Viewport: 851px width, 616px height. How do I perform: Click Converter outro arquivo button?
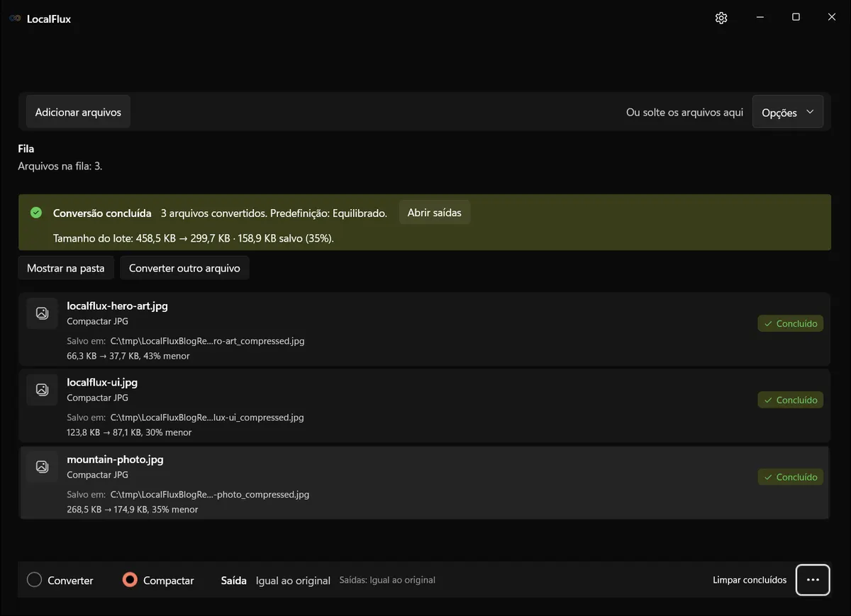coord(184,268)
